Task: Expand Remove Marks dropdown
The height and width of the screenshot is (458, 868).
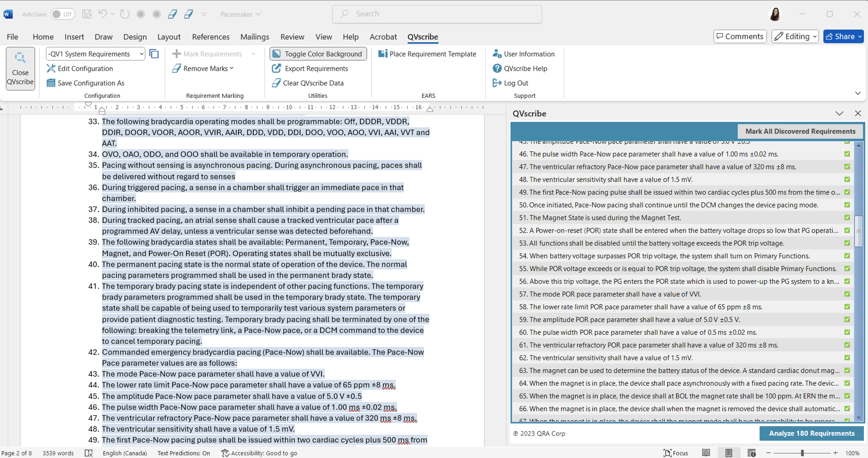Action: click(231, 69)
